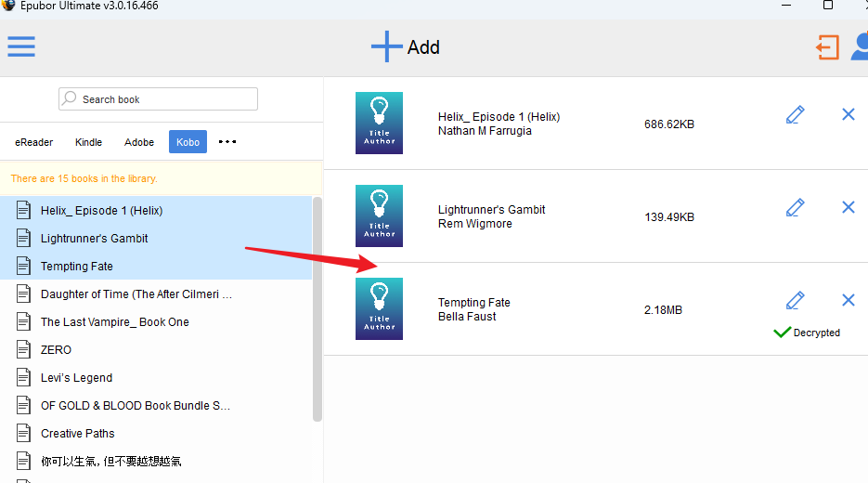Screen dimensions: 868x483
Task: Click the library list scrollbar
Action: (x=317, y=309)
